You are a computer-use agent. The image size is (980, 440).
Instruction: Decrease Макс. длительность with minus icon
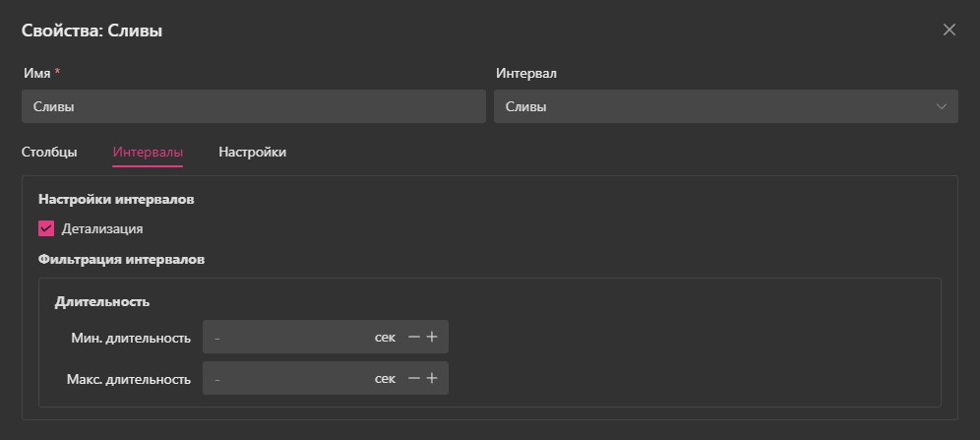(x=414, y=378)
